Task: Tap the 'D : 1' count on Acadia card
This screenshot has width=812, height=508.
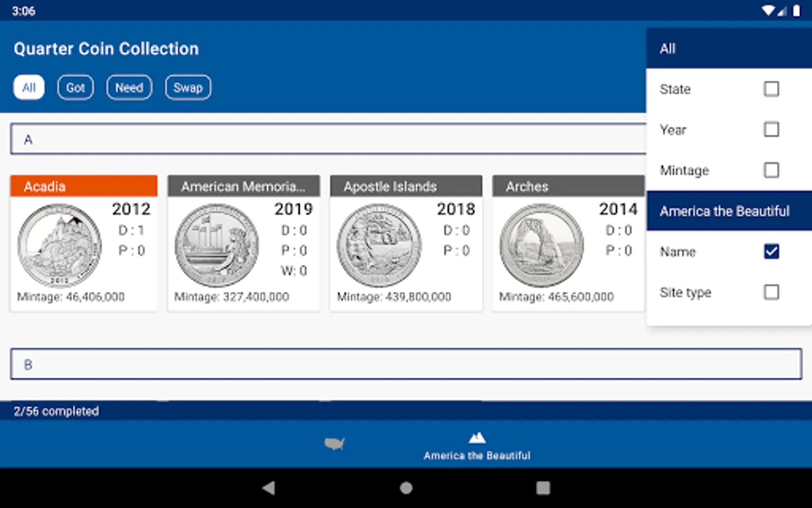Action: click(x=131, y=230)
